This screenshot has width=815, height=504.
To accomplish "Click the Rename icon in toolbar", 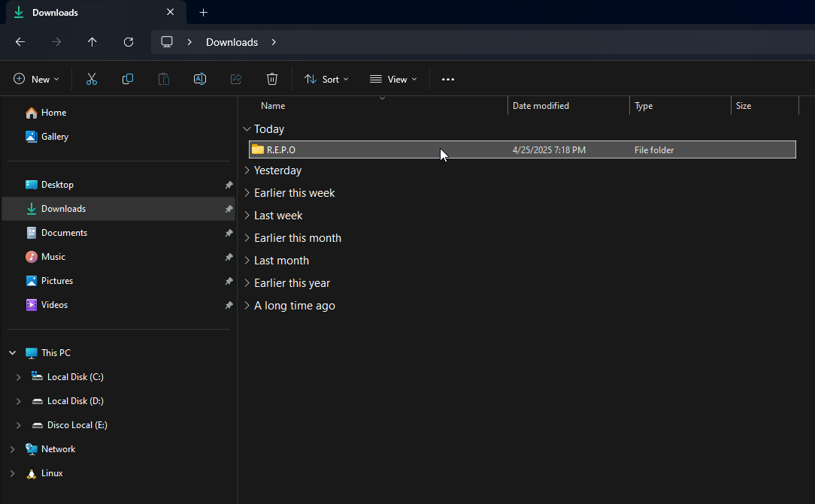I will tap(200, 79).
